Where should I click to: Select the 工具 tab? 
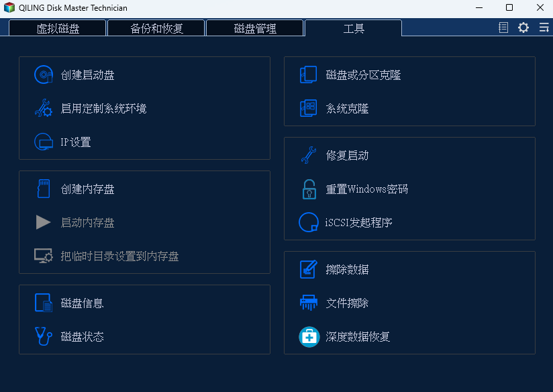[354, 28]
